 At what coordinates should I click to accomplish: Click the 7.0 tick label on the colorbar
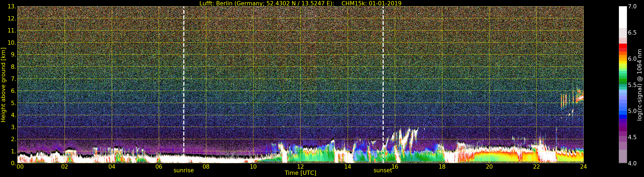pos(632,6)
